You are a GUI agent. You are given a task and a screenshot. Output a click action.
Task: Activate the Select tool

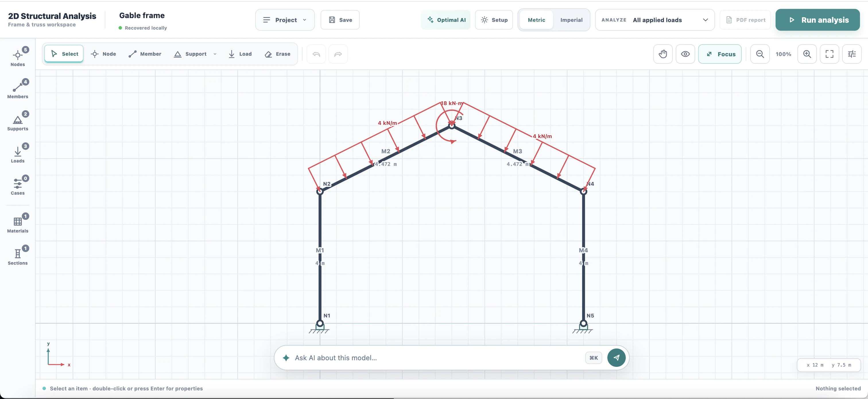point(64,54)
